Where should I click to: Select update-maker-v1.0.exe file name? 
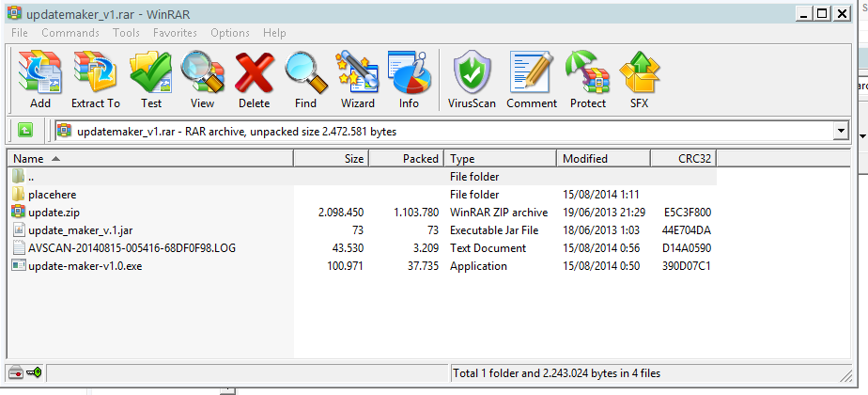[85, 266]
